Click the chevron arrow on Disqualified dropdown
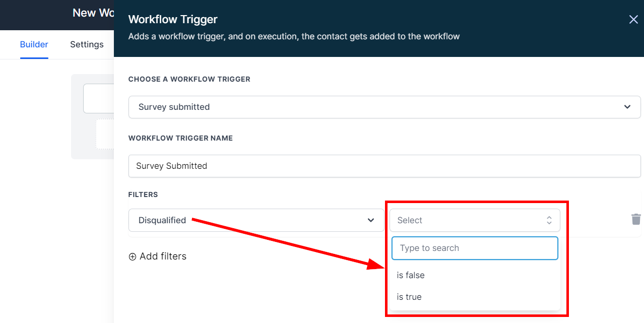The height and width of the screenshot is (323, 644). (x=371, y=220)
